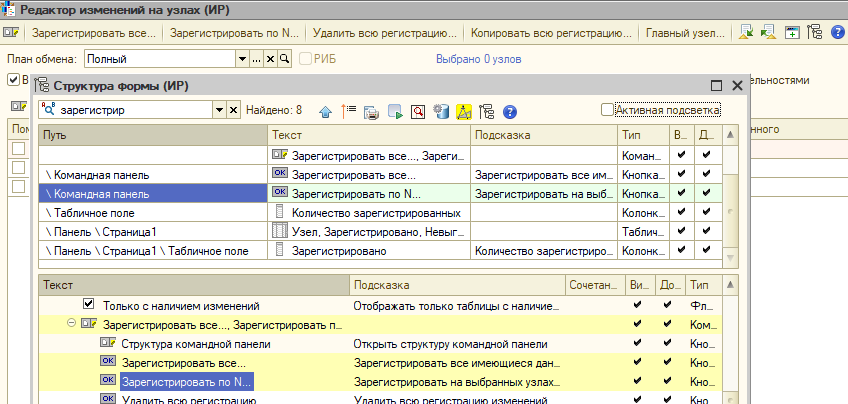Click the 'Зарегистрировать все...' toolbar button

tap(94, 33)
